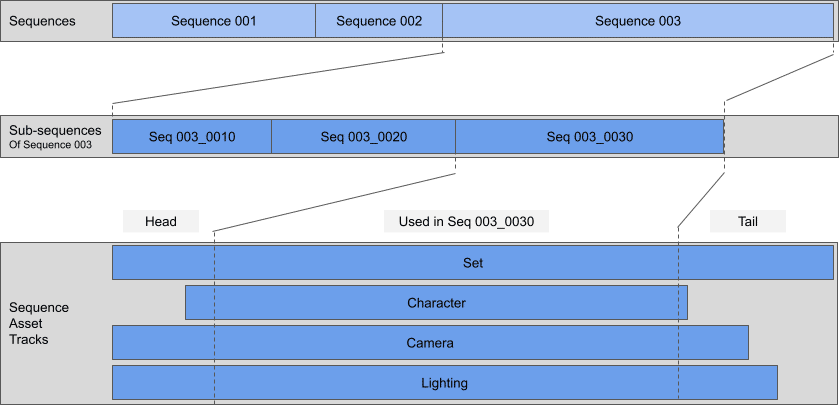The width and height of the screenshot is (839, 405).
Task: Click the Sub-sequences row title
Action: 55,130
